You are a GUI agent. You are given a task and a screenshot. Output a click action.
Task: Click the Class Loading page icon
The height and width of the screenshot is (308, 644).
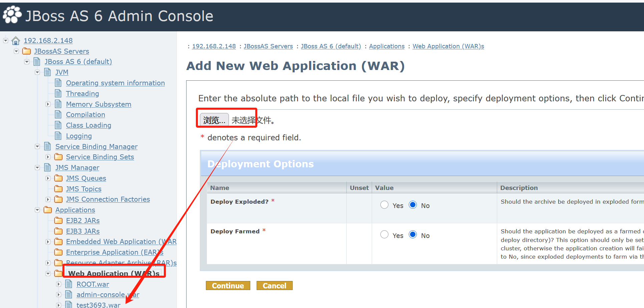tap(58, 125)
